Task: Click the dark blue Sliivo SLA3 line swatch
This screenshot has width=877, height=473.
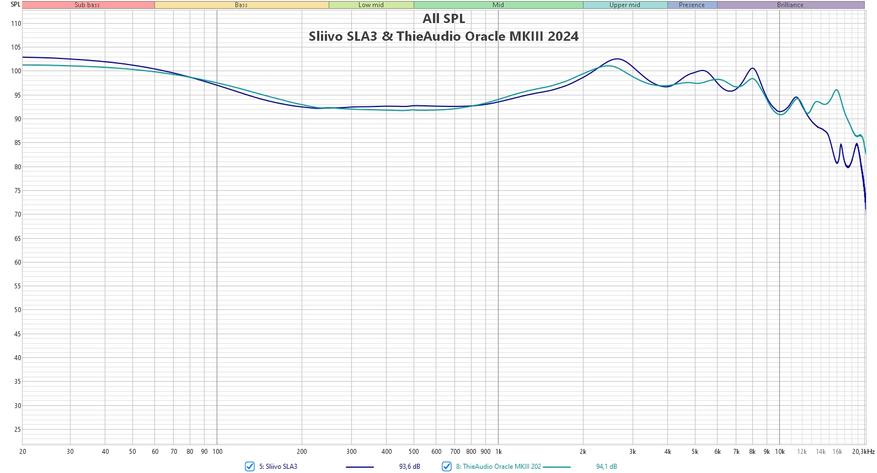Action: pos(360,466)
